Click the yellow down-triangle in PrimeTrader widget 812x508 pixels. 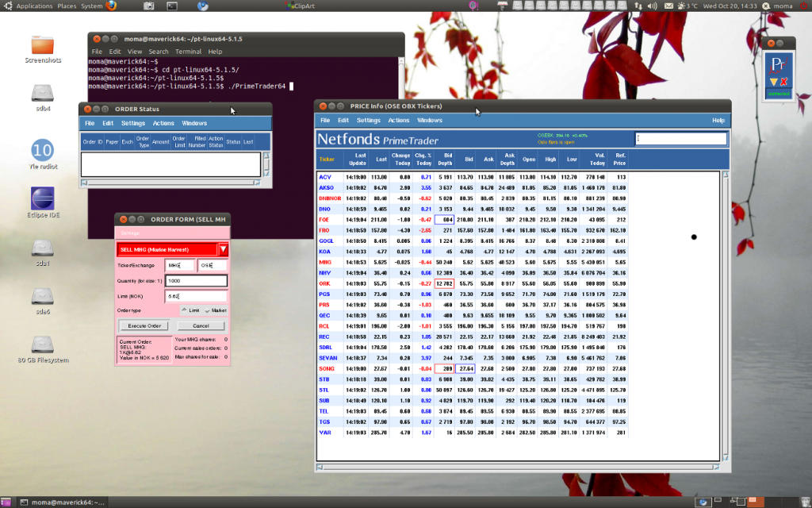point(774,82)
